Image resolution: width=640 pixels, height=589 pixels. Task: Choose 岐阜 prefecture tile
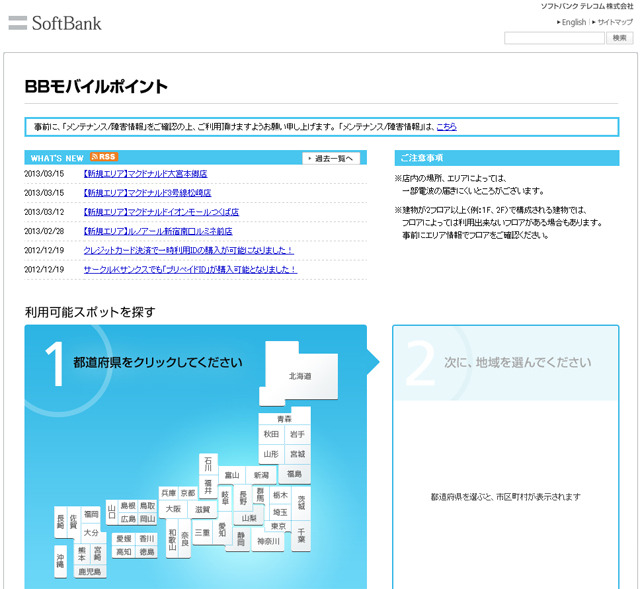(x=225, y=498)
